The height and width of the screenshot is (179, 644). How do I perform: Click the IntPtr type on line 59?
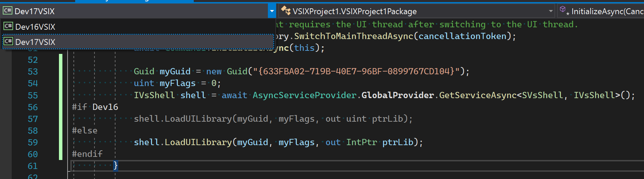pos(362,142)
